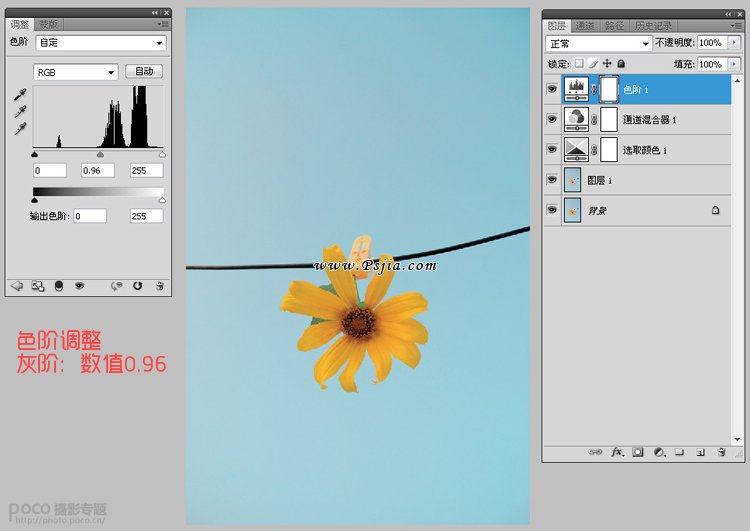
Task: Click the lock position icon
Action: [x=607, y=64]
